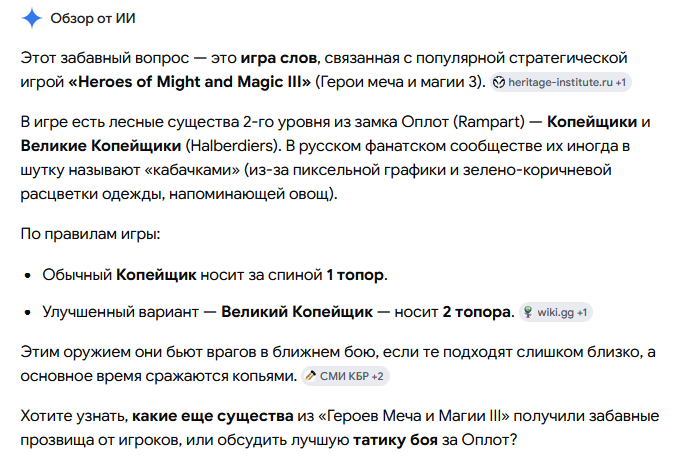Click the СМИ КБР pencil favicon
Viewport: 682px width, 458px height.
[x=311, y=376]
